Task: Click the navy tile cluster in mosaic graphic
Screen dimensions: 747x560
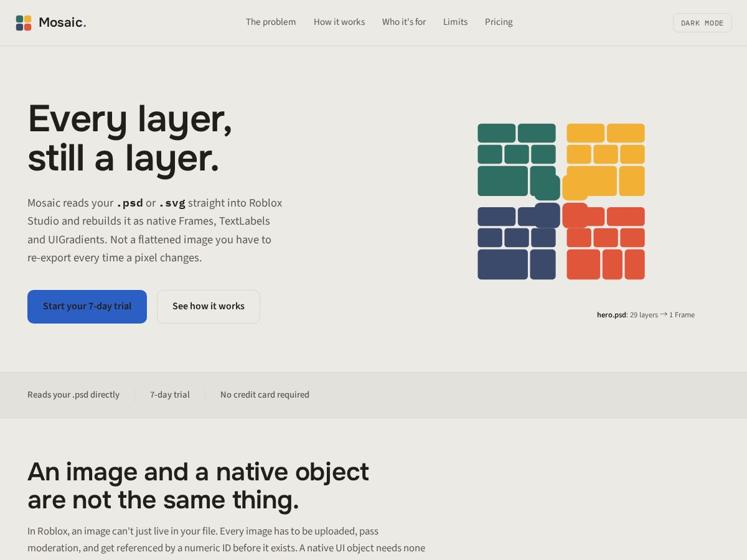Action: tap(517, 241)
